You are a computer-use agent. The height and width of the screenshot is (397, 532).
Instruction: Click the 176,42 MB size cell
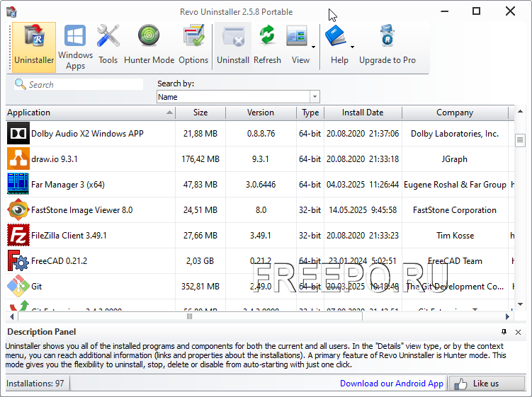point(200,159)
